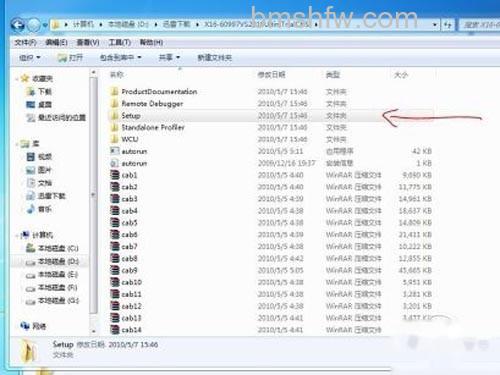Expand the Include in library dropdown
Image resolution: width=500 pixels, height=375 pixels.
coord(121,58)
